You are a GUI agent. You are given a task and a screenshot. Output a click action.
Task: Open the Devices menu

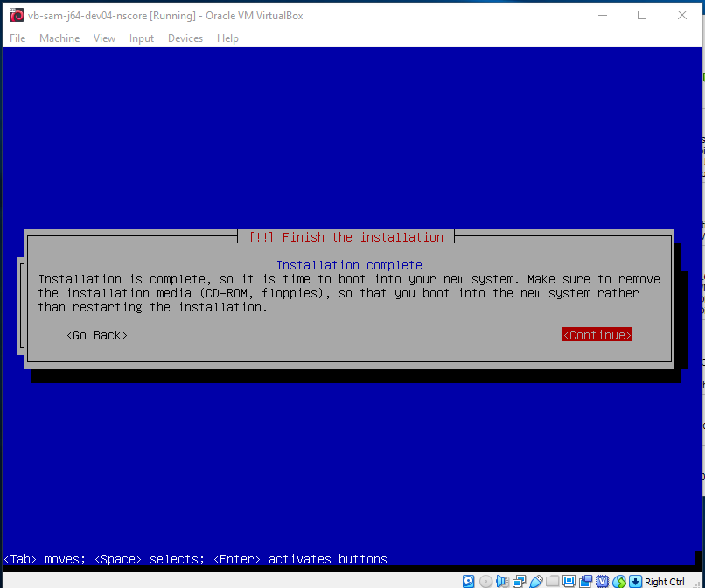coord(185,38)
